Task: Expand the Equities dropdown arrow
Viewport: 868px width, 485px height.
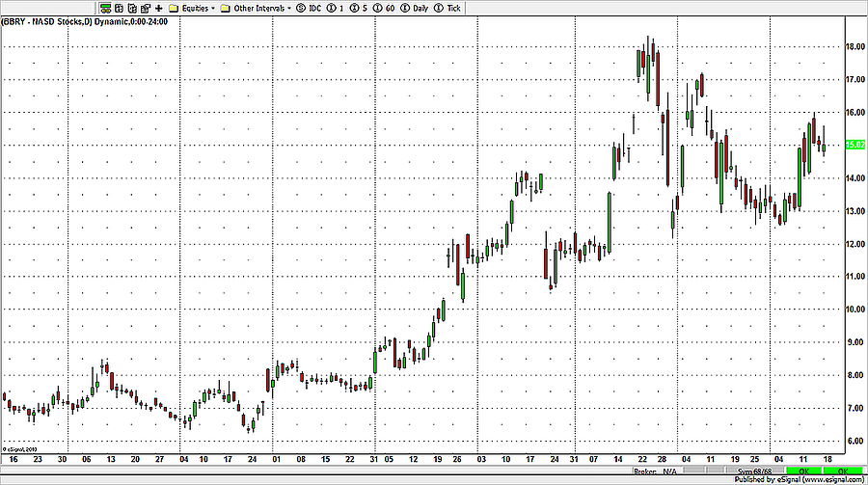Action: point(212,8)
